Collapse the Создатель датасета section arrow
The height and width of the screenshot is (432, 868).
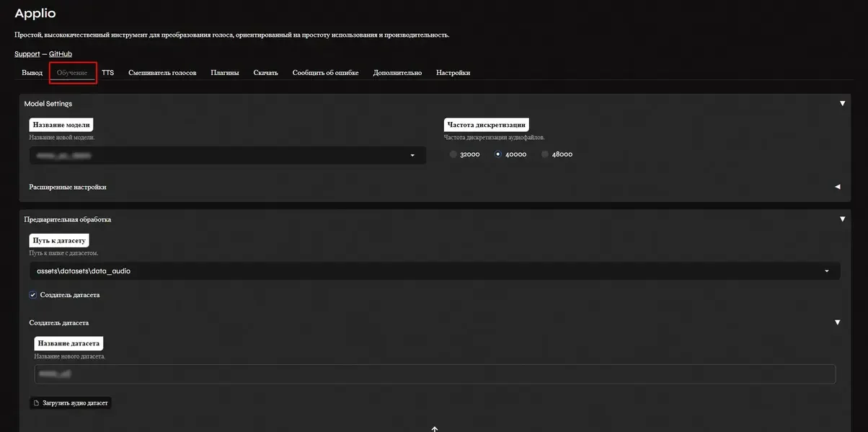[838, 323]
